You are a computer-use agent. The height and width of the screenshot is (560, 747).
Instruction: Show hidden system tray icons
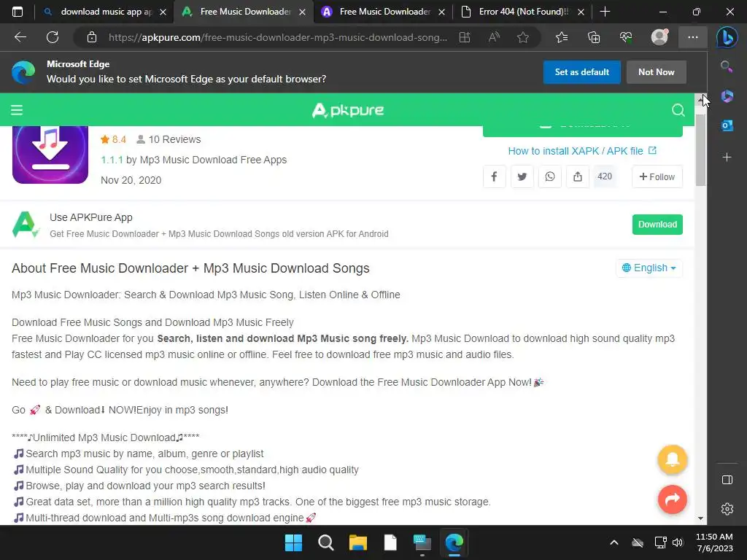[x=614, y=542]
